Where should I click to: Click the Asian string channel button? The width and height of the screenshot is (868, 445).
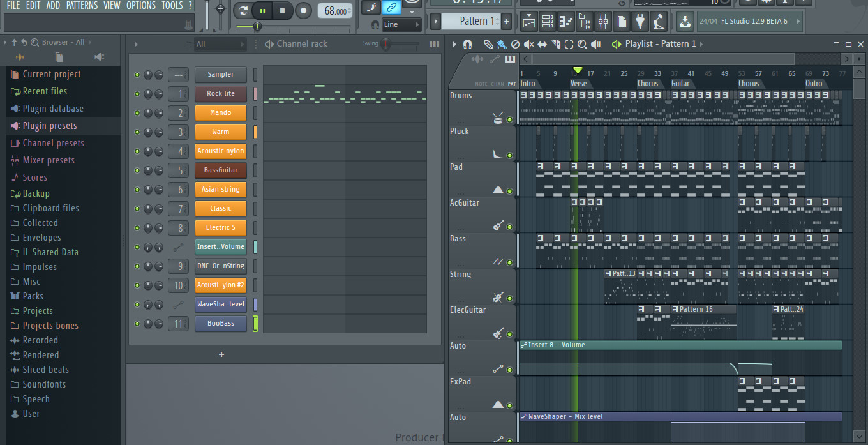click(220, 190)
